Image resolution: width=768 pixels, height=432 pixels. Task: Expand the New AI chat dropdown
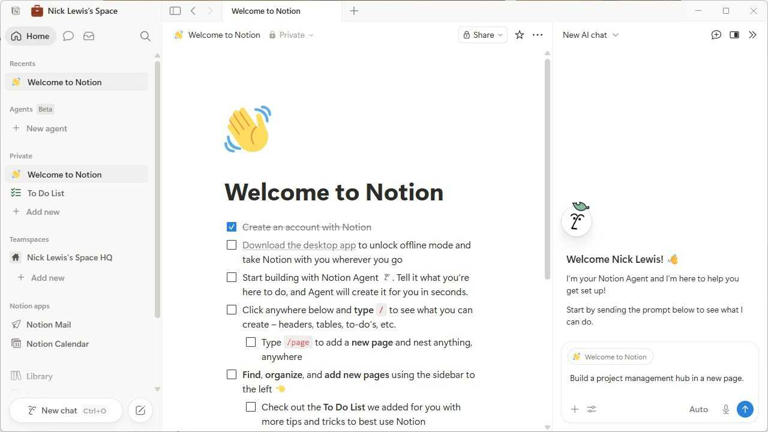[590, 35]
